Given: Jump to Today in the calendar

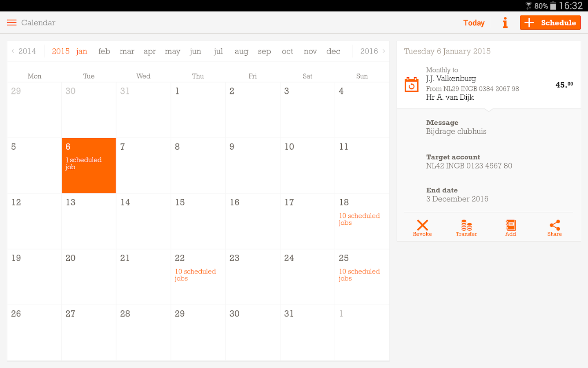Looking at the screenshot, I should pos(474,23).
